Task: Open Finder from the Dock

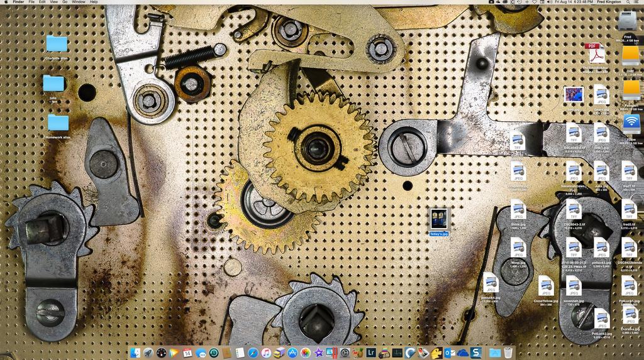Action: tap(135, 353)
